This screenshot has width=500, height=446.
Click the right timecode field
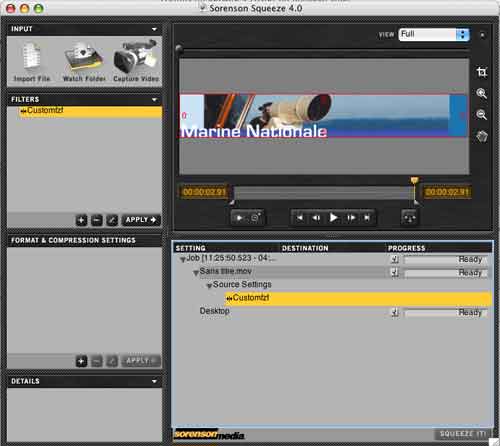(x=447, y=192)
